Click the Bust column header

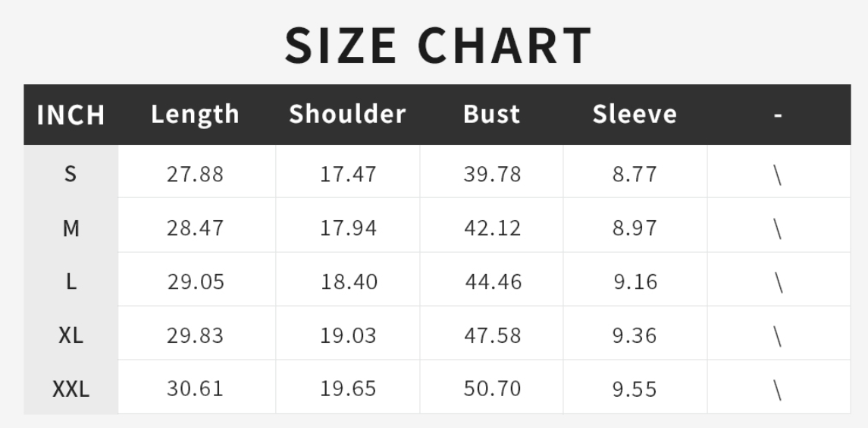click(x=491, y=115)
